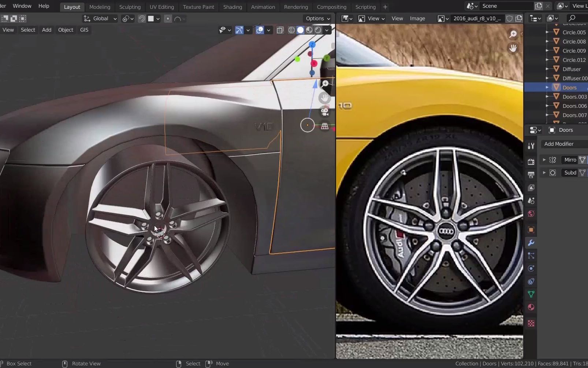Open the Tool properties tab

click(531, 146)
